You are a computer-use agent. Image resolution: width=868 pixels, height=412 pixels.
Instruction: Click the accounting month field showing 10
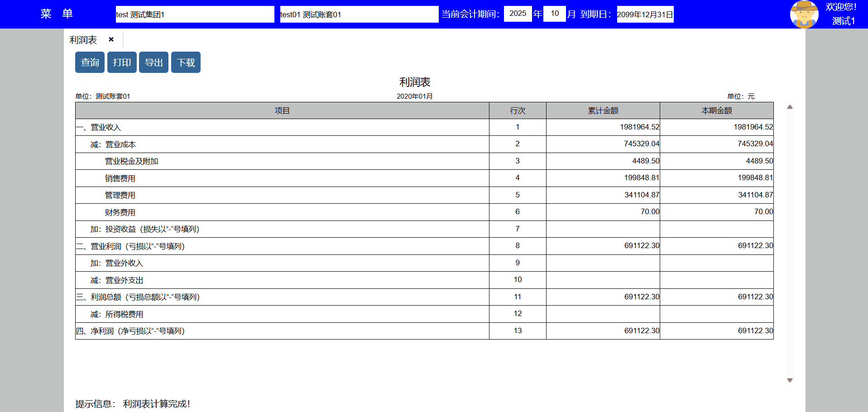click(x=554, y=14)
